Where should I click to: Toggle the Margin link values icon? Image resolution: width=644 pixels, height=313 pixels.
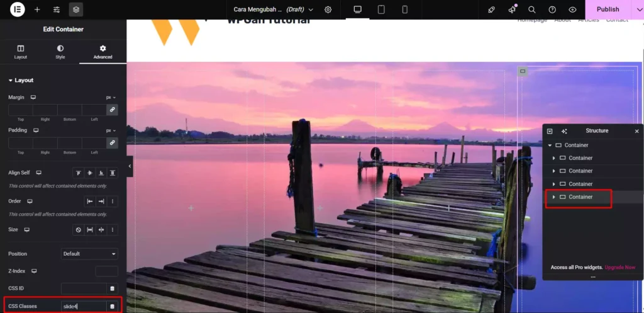tap(112, 110)
